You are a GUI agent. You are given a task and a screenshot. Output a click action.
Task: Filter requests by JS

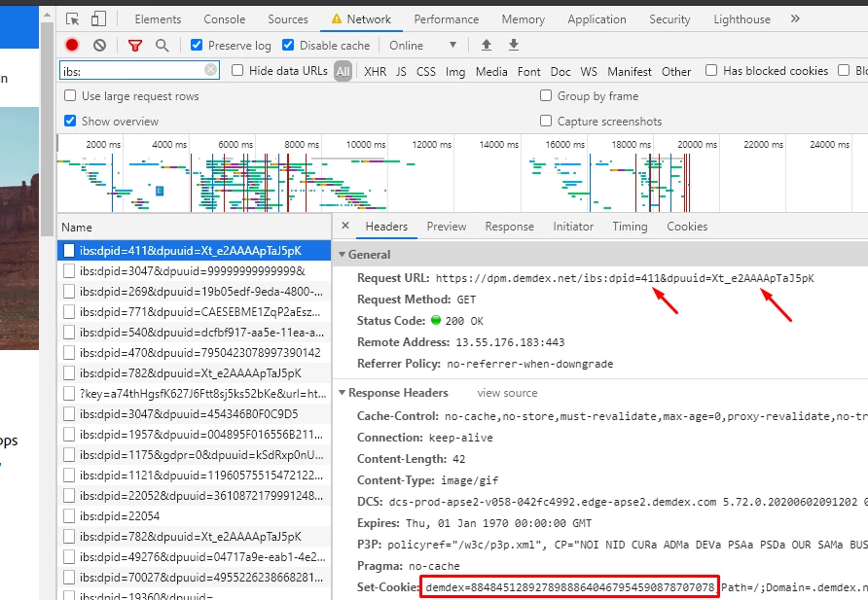(x=401, y=71)
